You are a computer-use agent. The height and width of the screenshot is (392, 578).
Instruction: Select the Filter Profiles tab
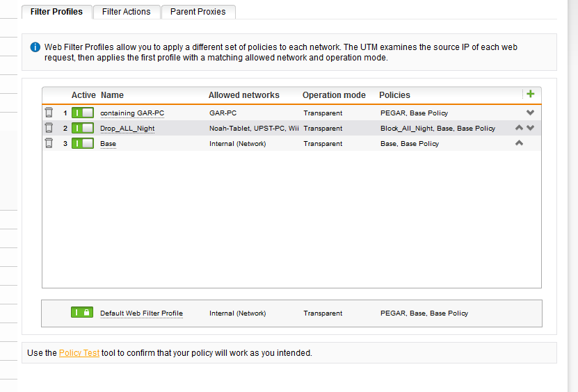(56, 12)
